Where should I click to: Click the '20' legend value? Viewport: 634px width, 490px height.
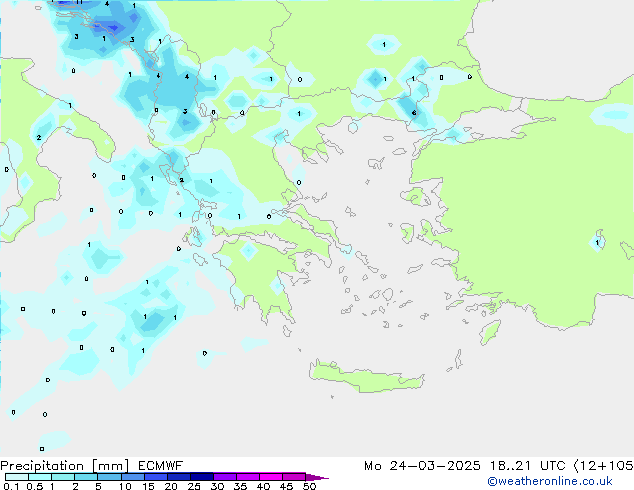click(x=171, y=486)
